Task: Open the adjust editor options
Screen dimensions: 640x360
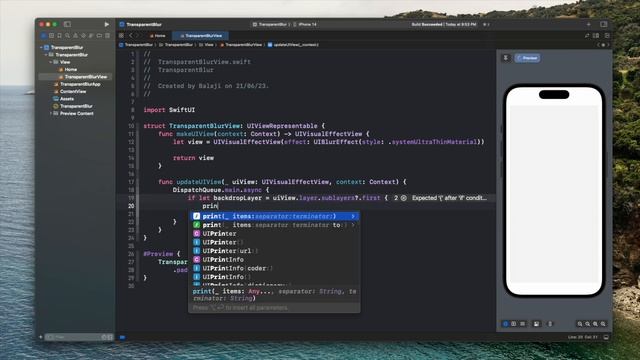Action: coord(596,36)
